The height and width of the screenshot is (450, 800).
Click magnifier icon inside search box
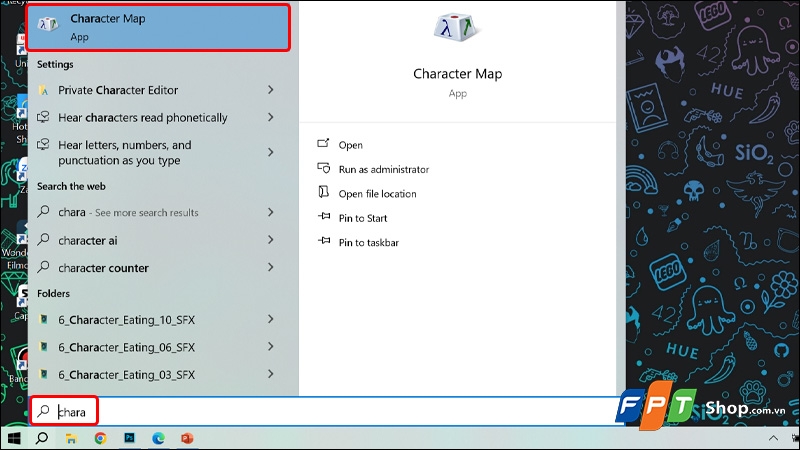pos(44,411)
